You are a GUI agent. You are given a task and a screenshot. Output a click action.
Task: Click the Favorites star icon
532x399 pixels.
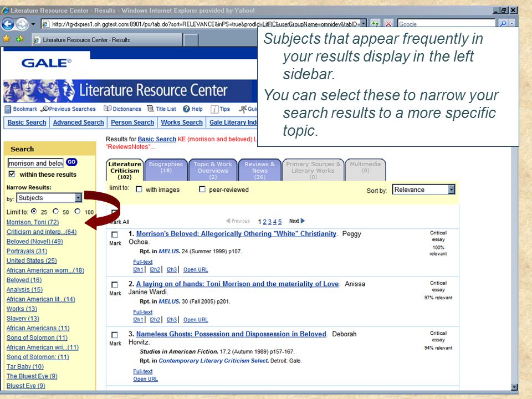pos(6,39)
